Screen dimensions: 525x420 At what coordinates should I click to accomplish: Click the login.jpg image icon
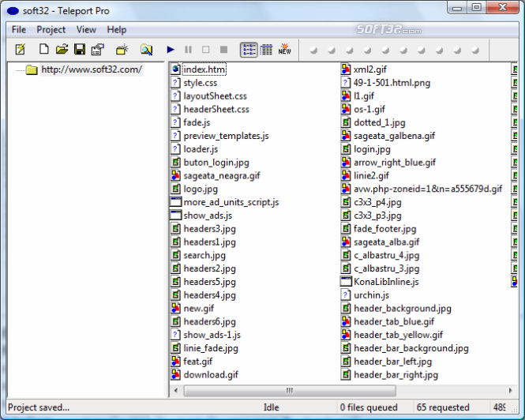click(x=346, y=149)
